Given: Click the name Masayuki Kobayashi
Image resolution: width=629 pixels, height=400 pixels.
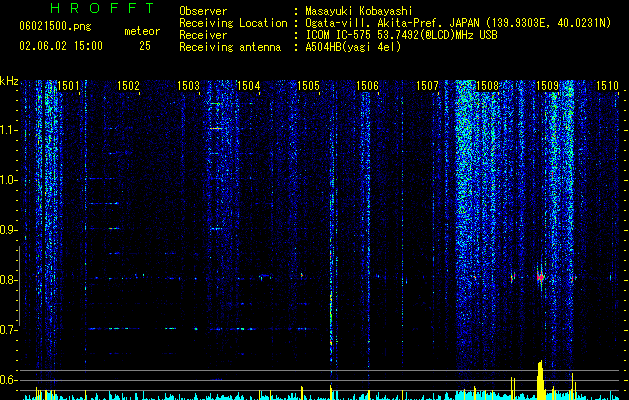Looking at the screenshot, I should 359,11.
